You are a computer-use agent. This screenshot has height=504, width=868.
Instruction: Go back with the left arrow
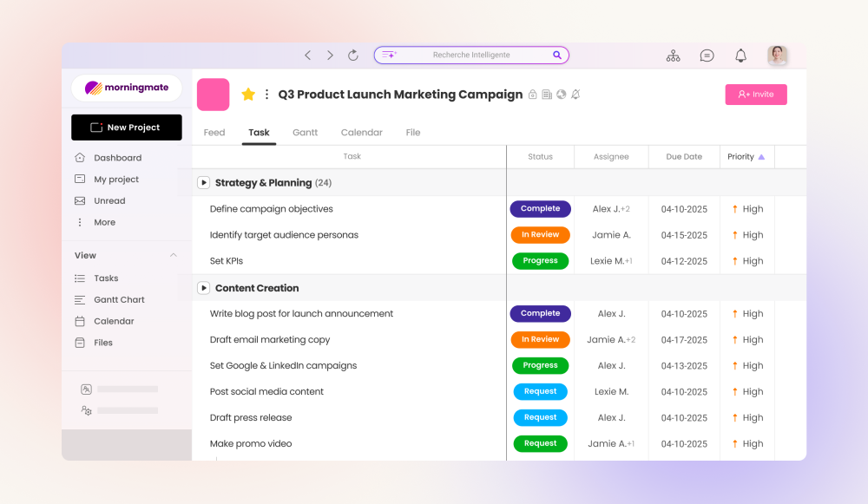[308, 55]
